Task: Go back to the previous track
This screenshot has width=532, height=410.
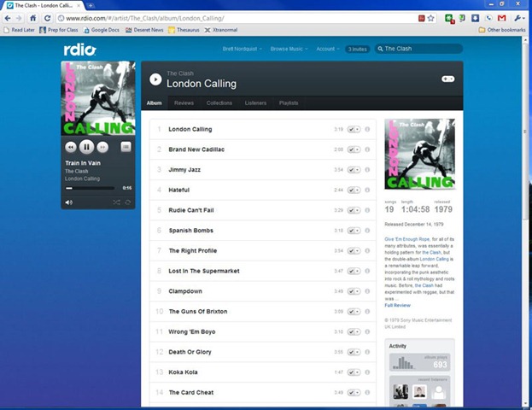Action: pos(72,147)
